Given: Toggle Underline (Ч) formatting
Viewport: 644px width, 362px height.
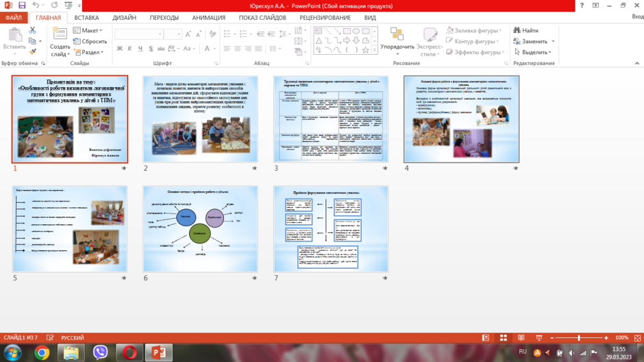Looking at the screenshot, I should [140, 49].
